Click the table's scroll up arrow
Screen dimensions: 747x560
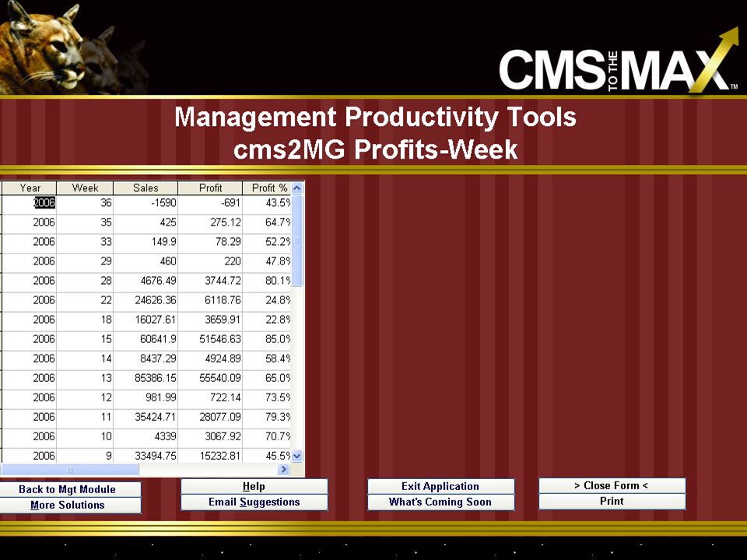(x=296, y=188)
